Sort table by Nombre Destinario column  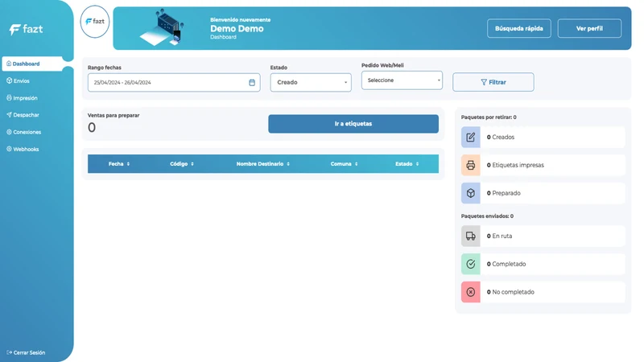click(x=263, y=164)
